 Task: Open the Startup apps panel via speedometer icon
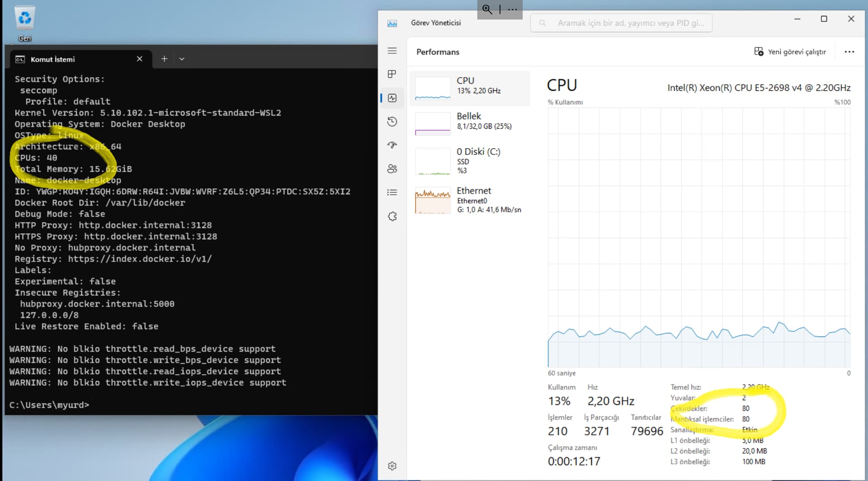(x=392, y=145)
